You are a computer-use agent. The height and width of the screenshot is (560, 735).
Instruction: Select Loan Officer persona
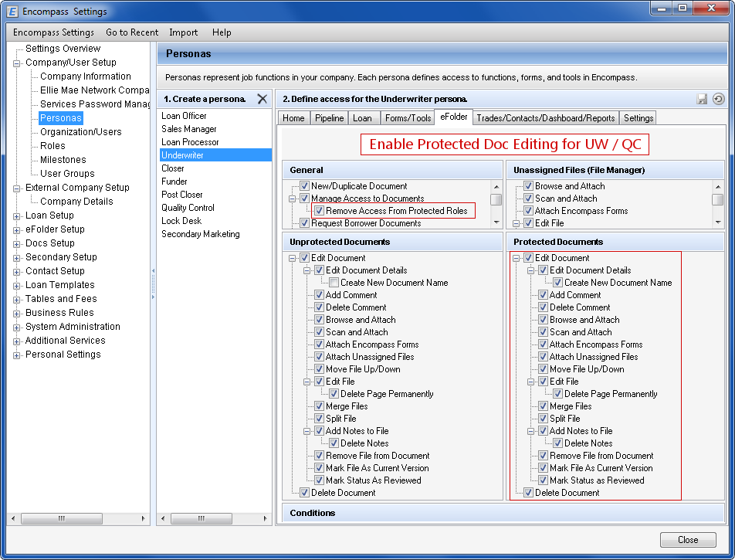click(x=184, y=115)
